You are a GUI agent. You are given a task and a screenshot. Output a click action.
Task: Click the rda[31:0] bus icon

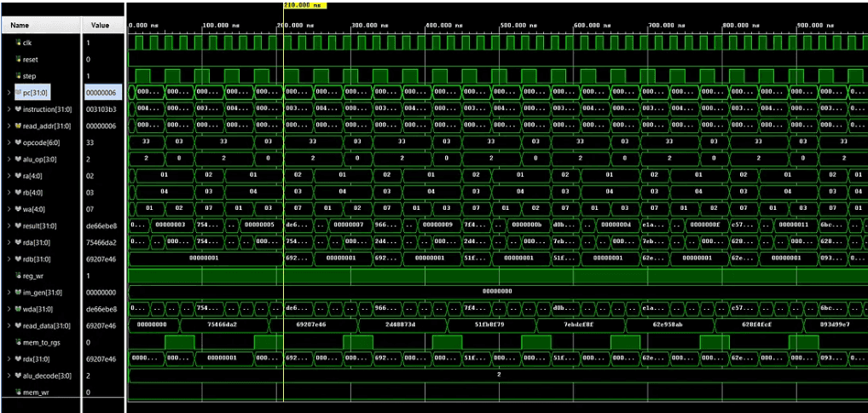pos(18,242)
